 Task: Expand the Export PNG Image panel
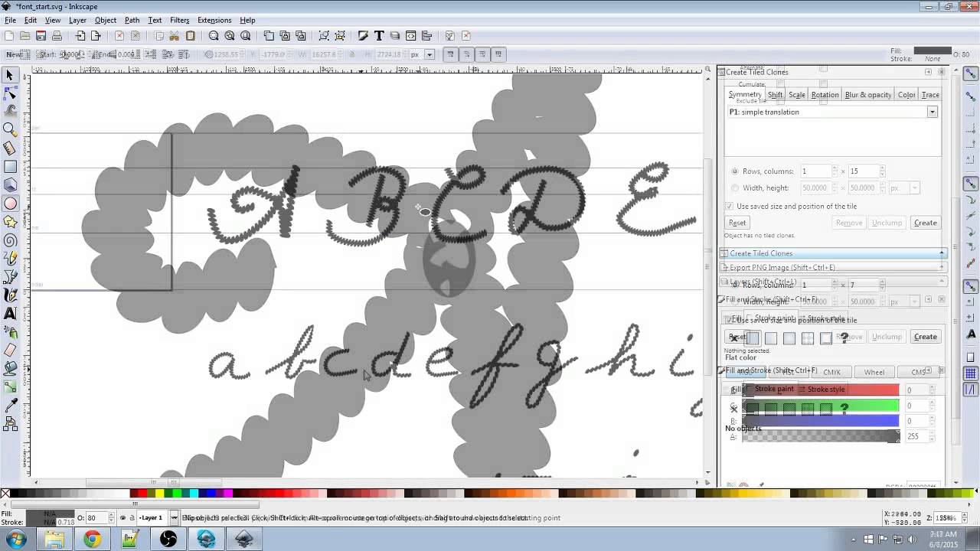[833, 268]
